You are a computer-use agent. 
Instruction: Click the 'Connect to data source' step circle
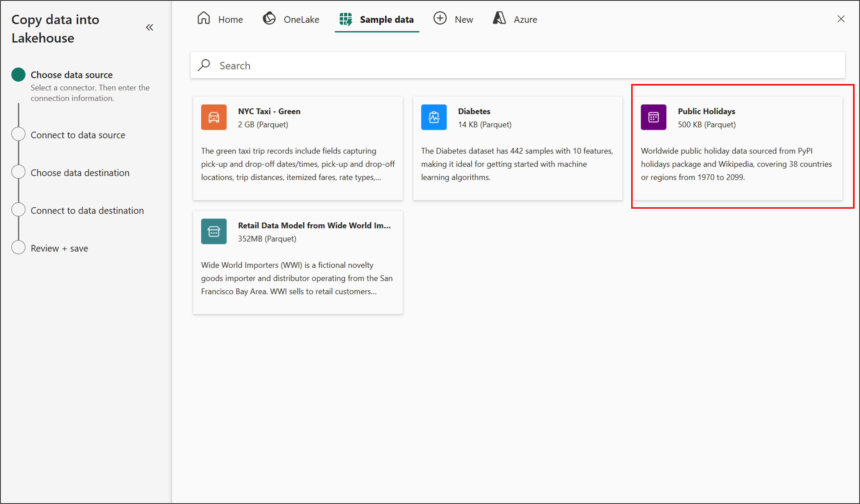coord(18,134)
